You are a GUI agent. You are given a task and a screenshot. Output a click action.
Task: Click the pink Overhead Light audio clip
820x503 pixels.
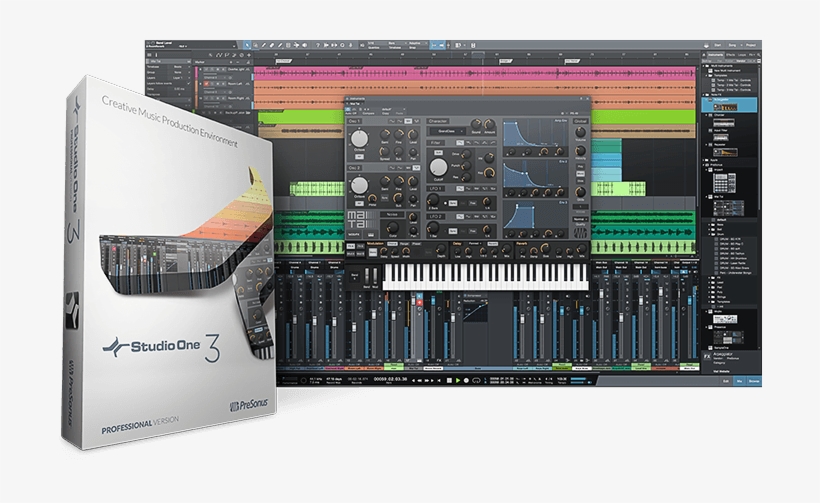coord(473,74)
